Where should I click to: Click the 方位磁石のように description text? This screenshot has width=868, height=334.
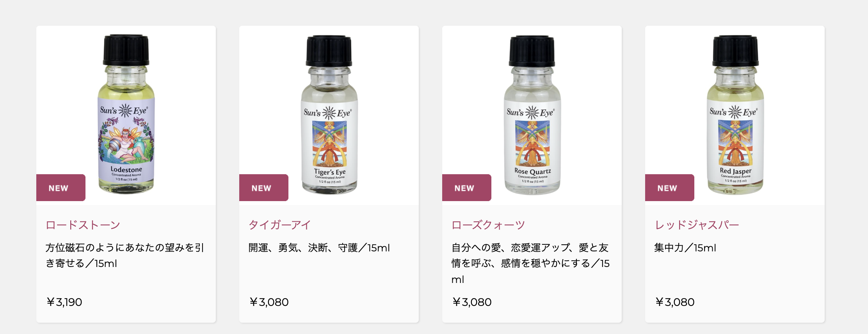[x=125, y=256]
